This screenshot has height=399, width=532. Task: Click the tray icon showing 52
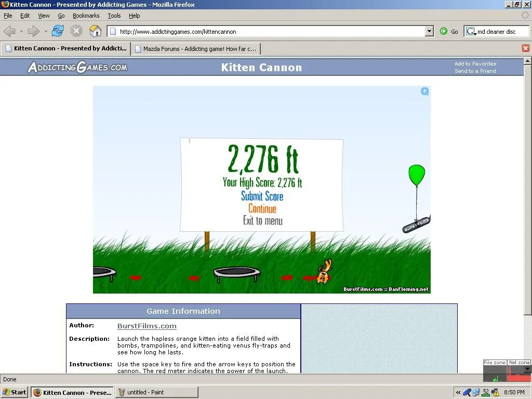tap(486, 392)
